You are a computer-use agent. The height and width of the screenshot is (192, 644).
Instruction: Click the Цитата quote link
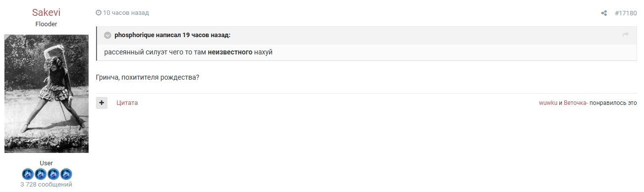[127, 103]
